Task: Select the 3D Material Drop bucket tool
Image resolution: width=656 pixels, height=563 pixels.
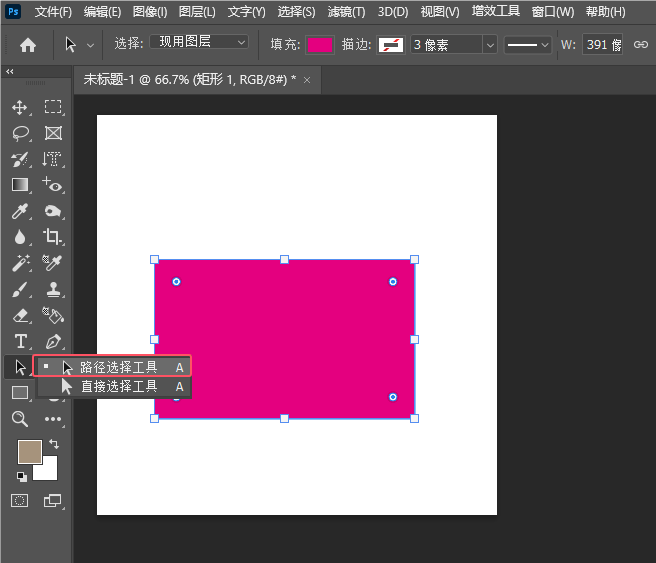Action: pos(53,315)
